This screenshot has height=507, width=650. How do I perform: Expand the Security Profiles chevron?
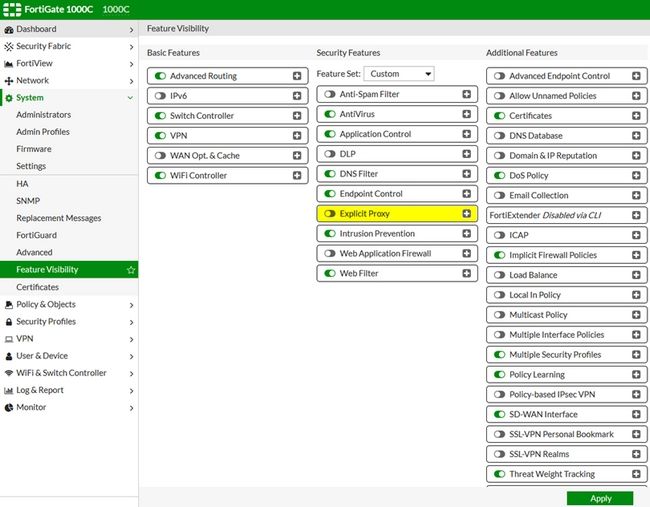tap(131, 323)
